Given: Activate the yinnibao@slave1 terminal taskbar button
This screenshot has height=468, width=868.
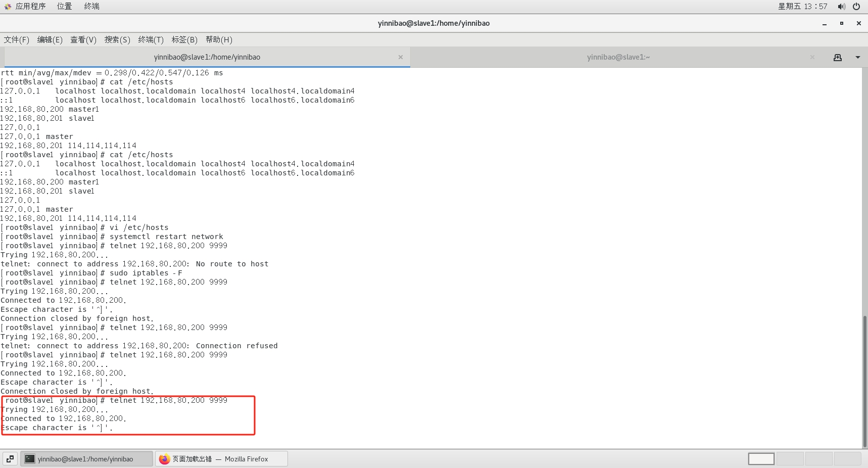Looking at the screenshot, I should 87,459.
